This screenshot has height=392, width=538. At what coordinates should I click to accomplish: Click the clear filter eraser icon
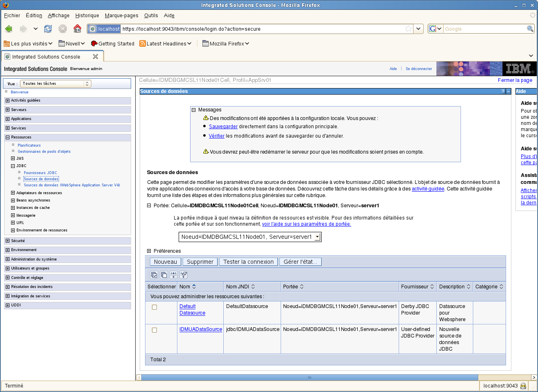click(184, 275)
